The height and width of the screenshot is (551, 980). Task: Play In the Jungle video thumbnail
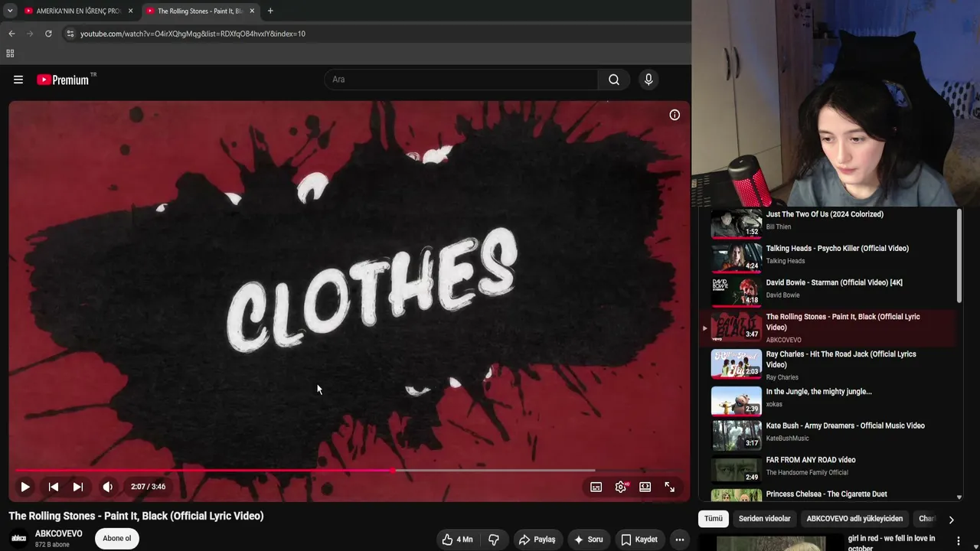point(737,401)
